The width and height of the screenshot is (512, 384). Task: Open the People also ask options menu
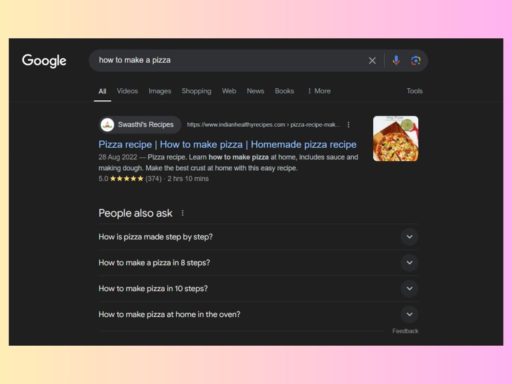pyautogui.click(x=182, y=213)
